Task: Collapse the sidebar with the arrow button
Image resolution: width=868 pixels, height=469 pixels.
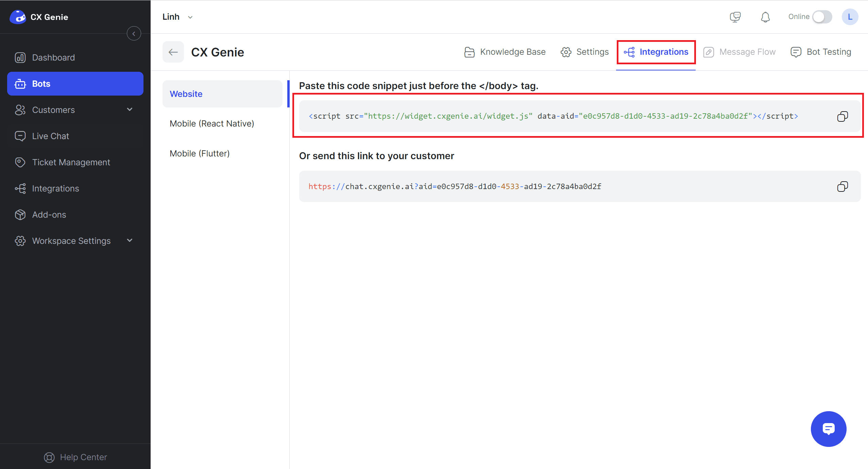Action: [134, 34]
